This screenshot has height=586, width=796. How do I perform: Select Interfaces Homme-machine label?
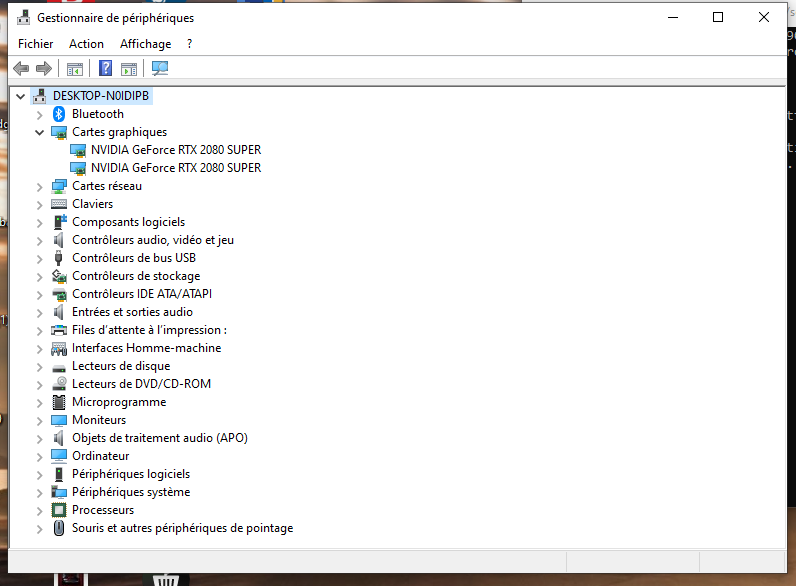147,348
